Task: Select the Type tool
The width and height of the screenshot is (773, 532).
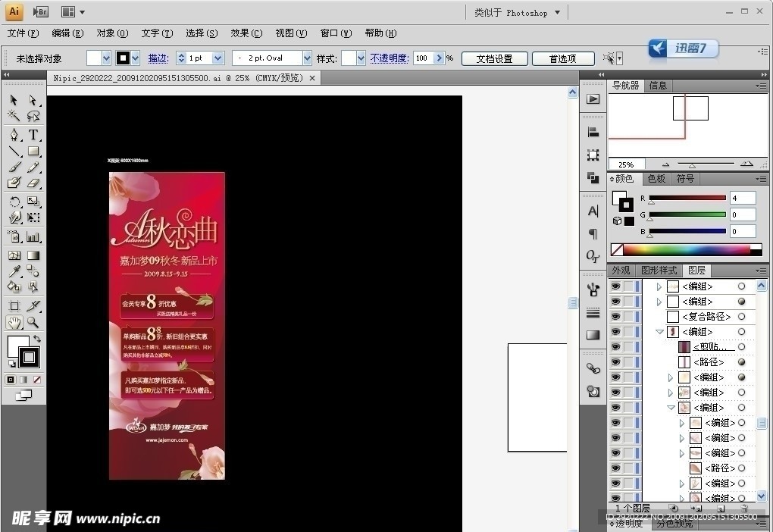Action: pyautogui.click(x=33, y=135)
